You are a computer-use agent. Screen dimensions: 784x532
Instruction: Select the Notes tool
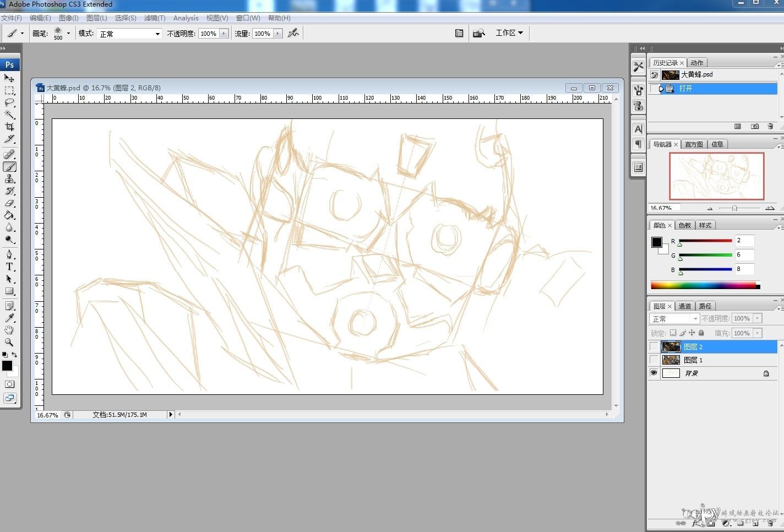click(9, 306)
